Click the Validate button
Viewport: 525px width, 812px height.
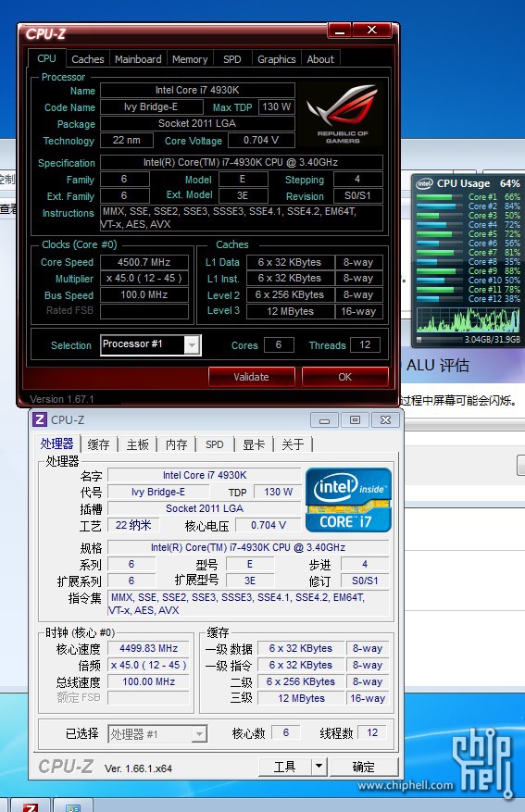click(x=251, y=377)
